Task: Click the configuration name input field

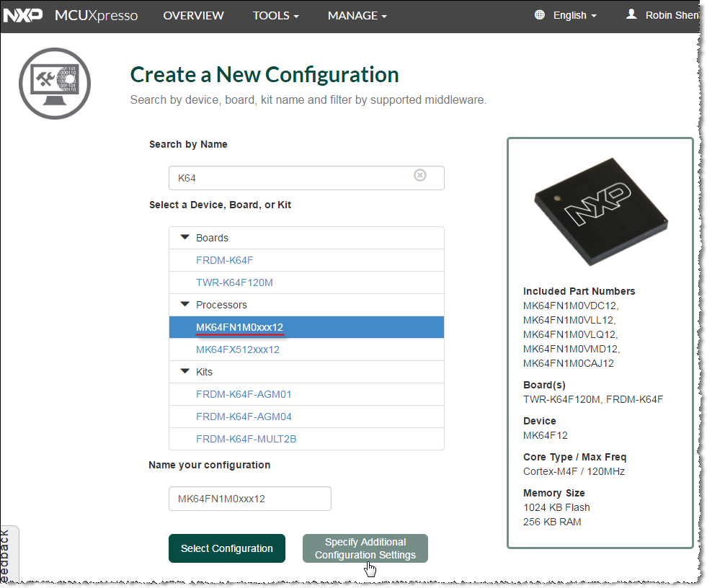Action: coord(249,499)
